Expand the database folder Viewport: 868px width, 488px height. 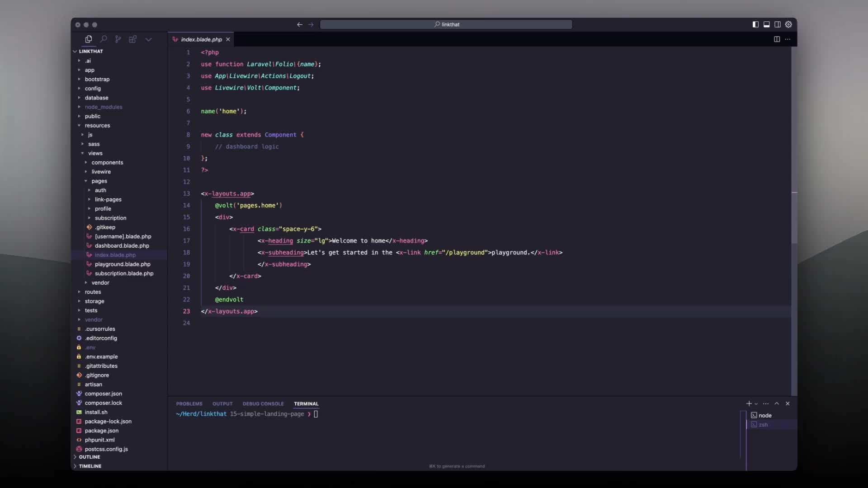pos(96,98)
